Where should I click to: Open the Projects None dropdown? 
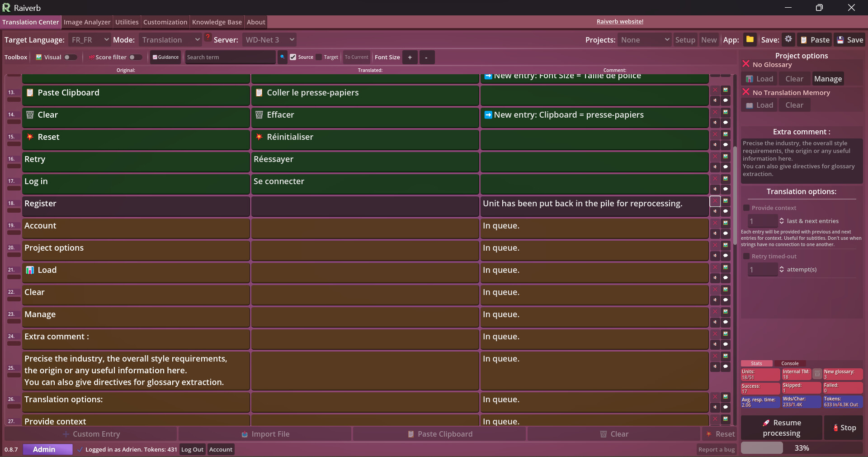pos(644,39)
